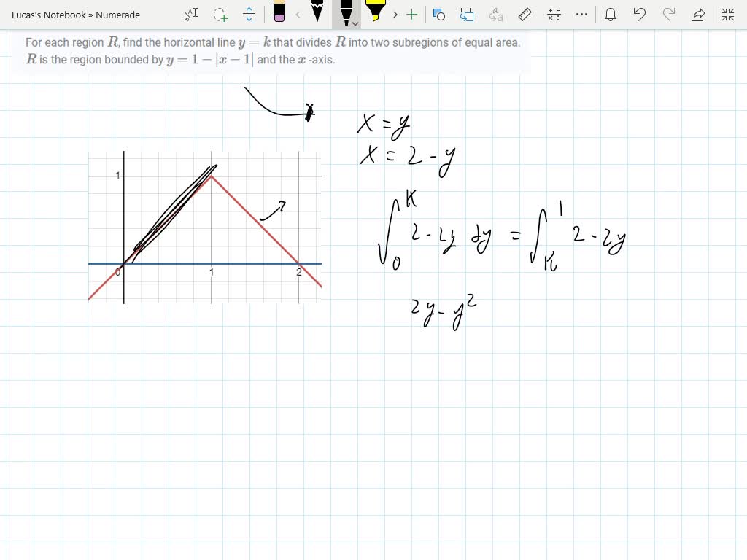Expand more pens with the right chevron
Viewport: 747px width, 560px height.
(x=395, y=15)
